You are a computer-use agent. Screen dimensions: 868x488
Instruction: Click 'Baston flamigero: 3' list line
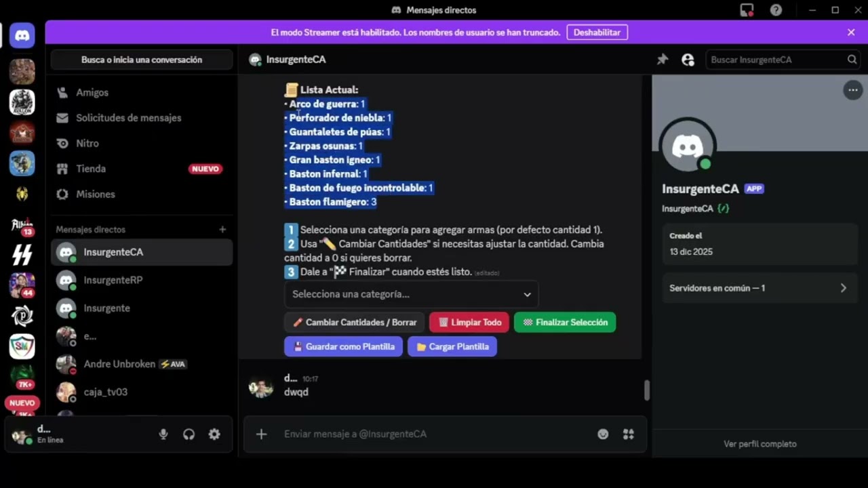pos(330,202)
